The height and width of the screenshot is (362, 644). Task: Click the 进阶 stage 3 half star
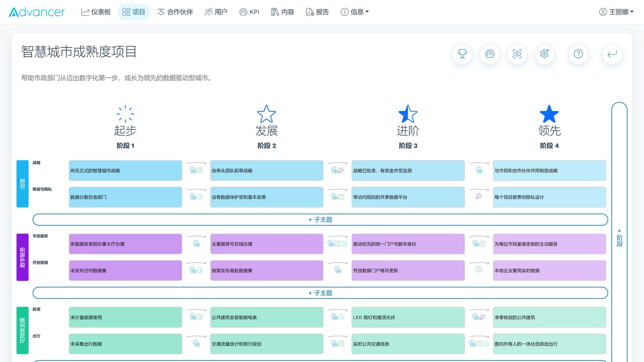pos(408,114)
